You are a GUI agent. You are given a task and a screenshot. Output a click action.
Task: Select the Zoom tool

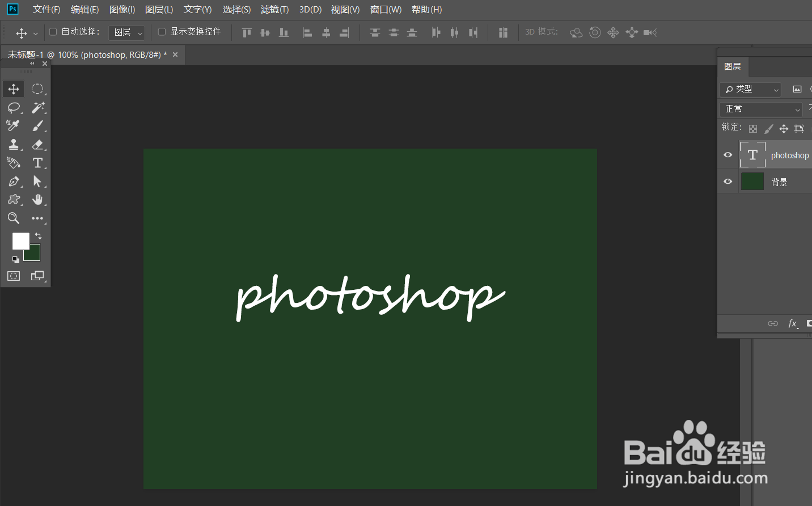click(14, 218)
